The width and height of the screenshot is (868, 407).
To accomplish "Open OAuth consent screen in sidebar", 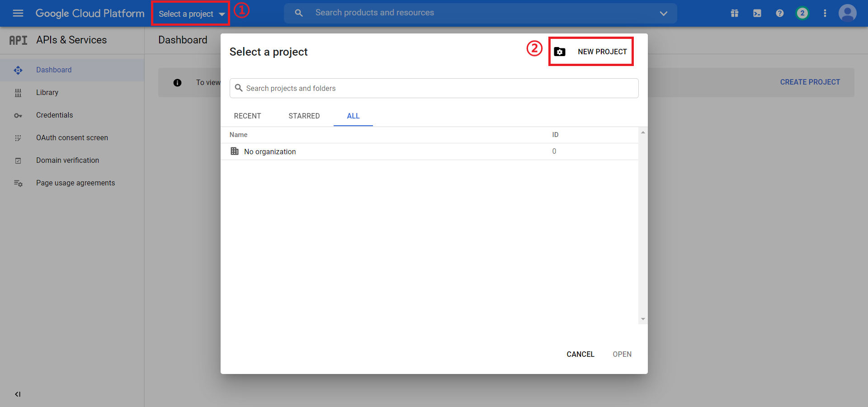I will click(72, 138).
